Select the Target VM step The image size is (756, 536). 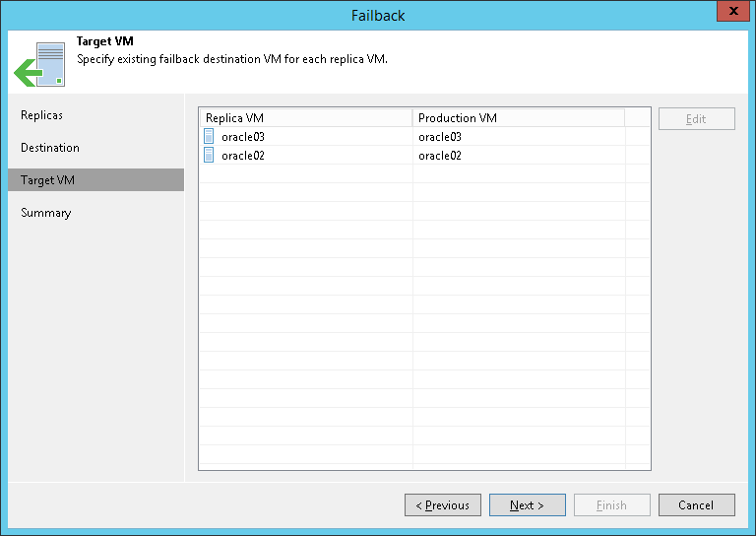tap(47, 180)
